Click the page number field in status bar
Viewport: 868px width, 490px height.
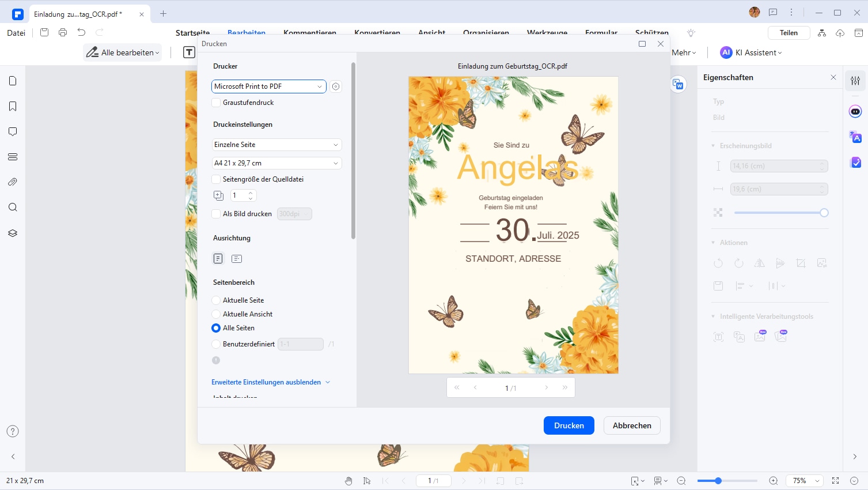tap(433, 481)
